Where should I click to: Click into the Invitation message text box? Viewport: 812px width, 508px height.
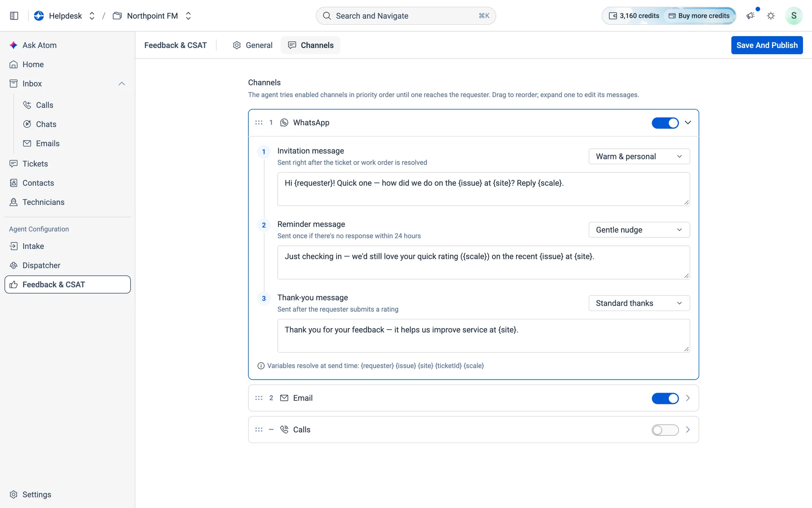coord(484,189)
